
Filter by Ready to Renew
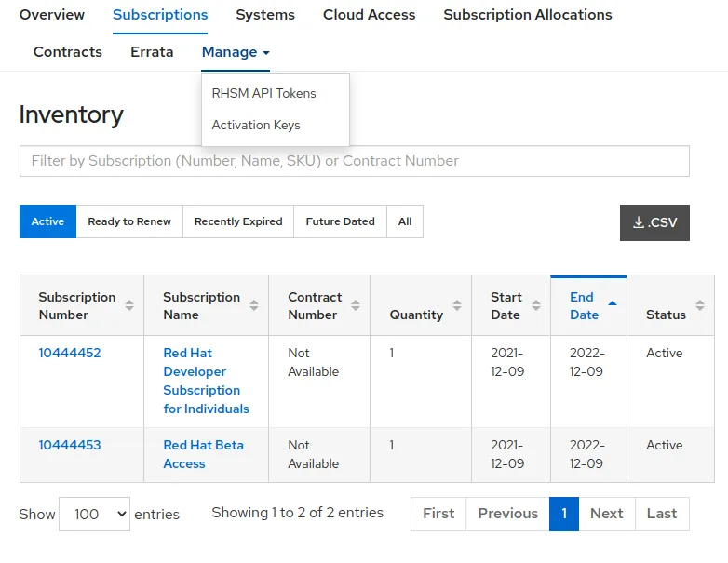click(129, 221)
